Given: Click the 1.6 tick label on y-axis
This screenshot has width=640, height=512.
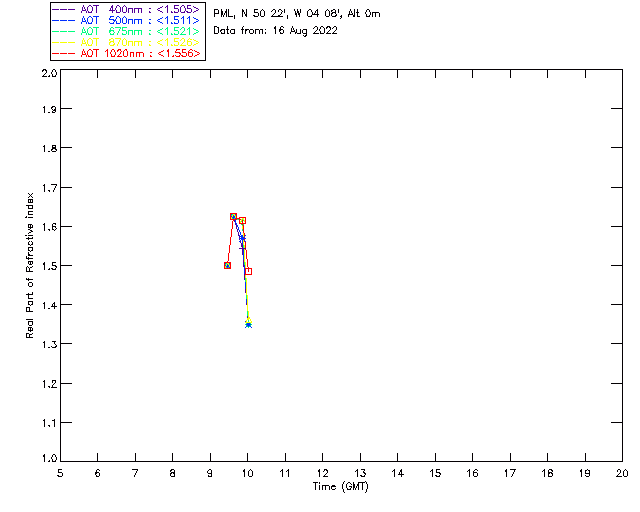Looking at the screenshot, I should click(49, 227).
